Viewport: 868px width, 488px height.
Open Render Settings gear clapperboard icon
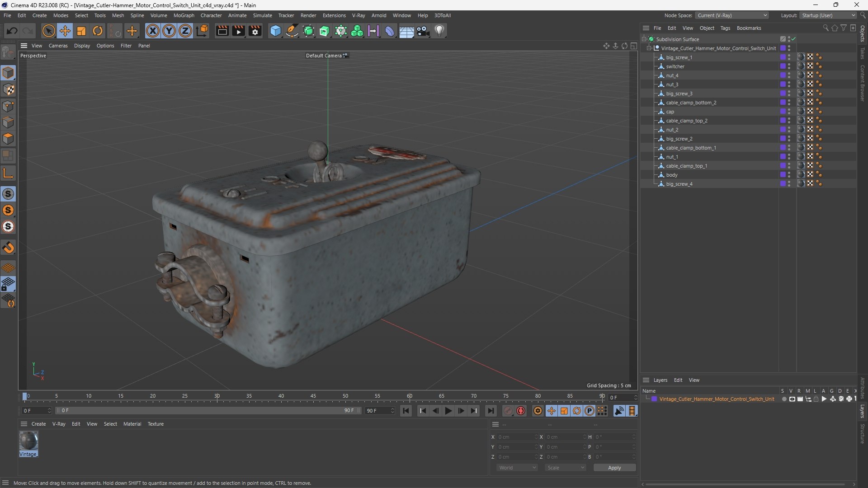point(255,31)
